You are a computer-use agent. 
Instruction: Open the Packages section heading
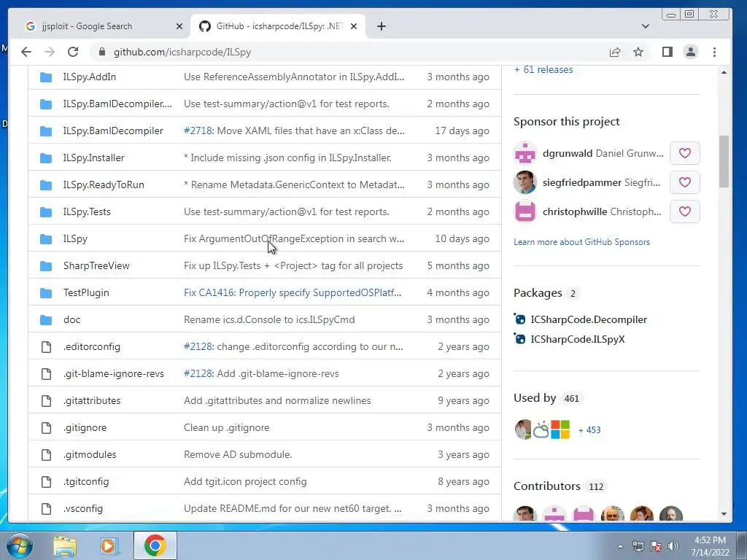538,293
